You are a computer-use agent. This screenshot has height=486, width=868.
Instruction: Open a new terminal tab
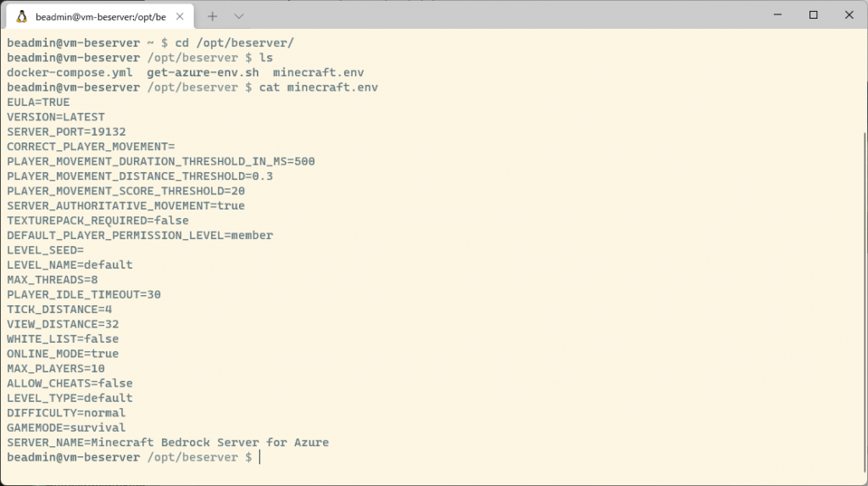(x=213, y=17)
